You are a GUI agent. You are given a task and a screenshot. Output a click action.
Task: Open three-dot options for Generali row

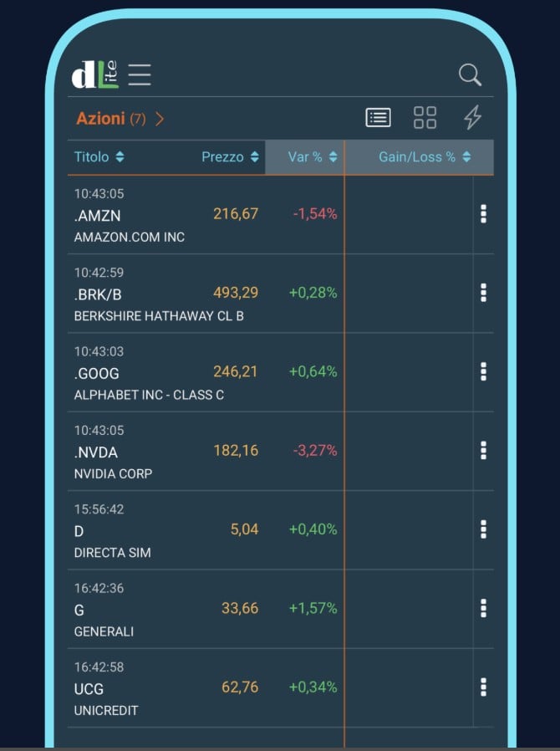[483, 608]
